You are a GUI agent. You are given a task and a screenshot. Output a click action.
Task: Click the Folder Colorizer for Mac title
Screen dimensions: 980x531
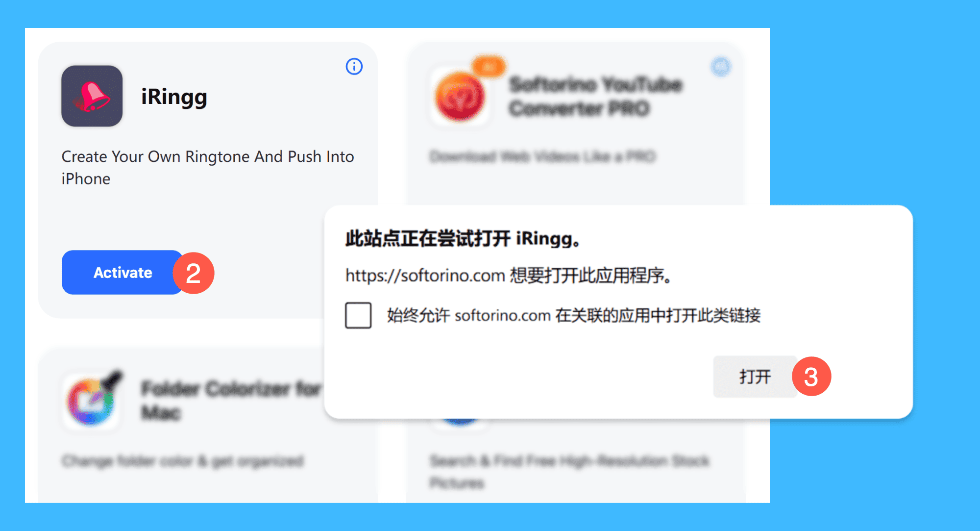[x=231, y=400]
